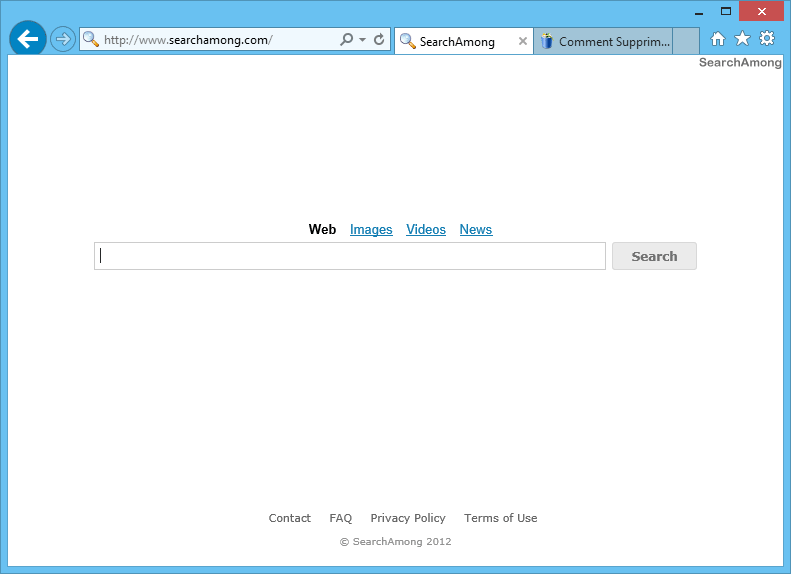Screen dimensions: 791x574
Task: Close the browser window
Action: pos(761,11)
